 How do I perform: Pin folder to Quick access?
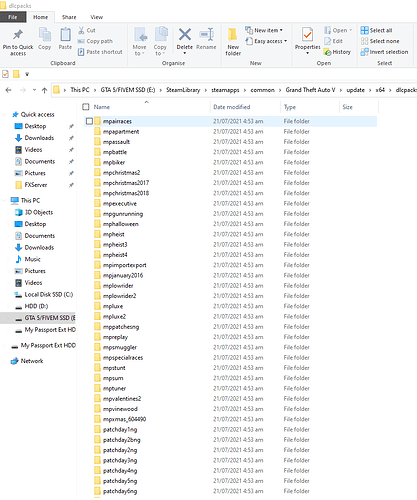point(18,42)
